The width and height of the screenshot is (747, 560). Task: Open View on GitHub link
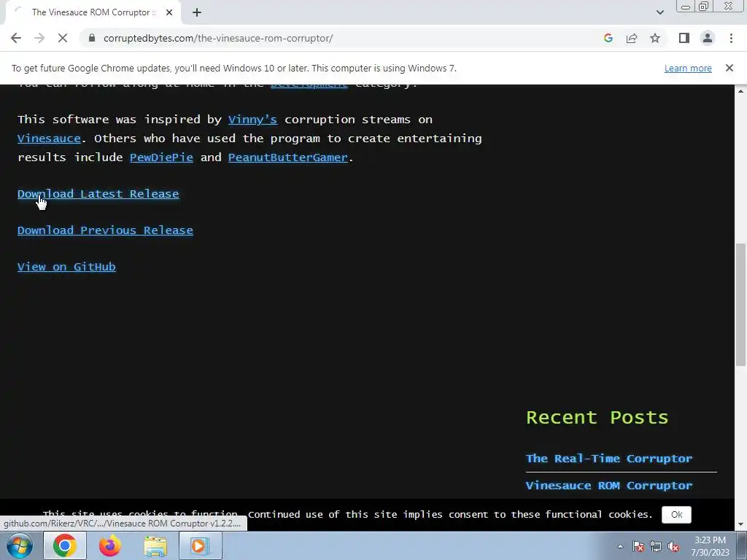[66, 267]
